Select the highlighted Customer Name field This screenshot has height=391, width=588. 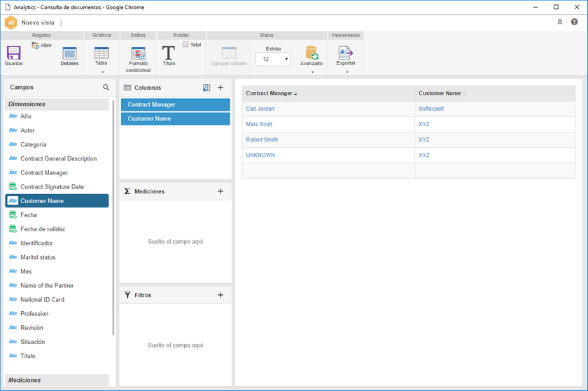click(x=57, y=200)
